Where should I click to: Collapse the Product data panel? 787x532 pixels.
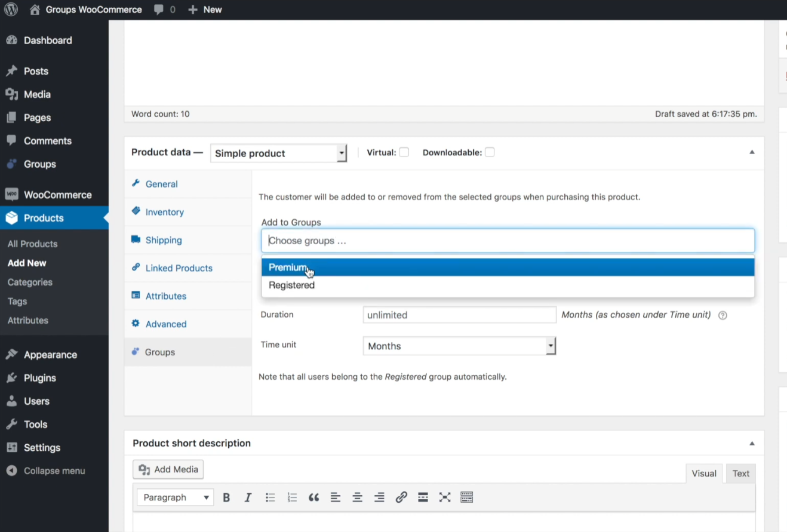coord(752,152)
